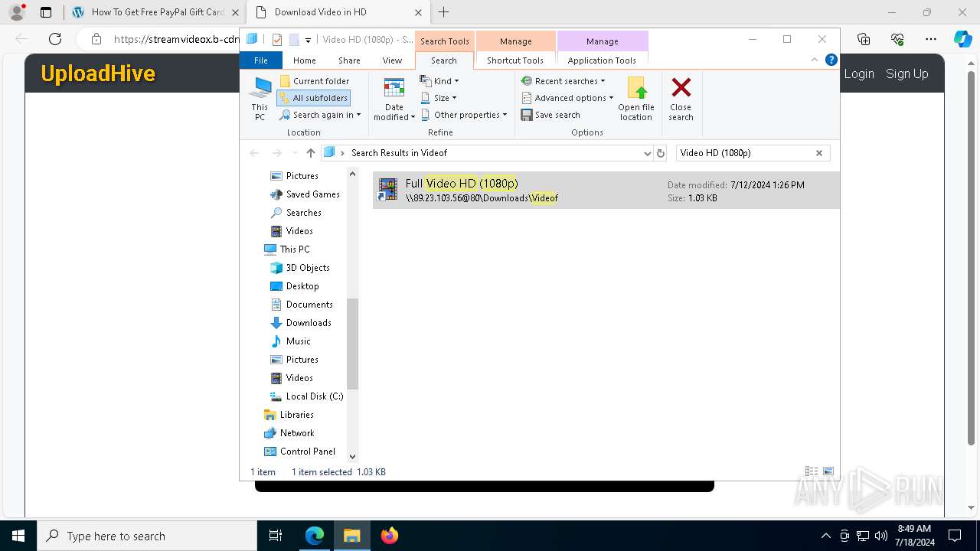Open Customize Quick Access Toolbar dropdown
Image resolution: width=980 pixels, height=551 pixels.
point(308,40)
